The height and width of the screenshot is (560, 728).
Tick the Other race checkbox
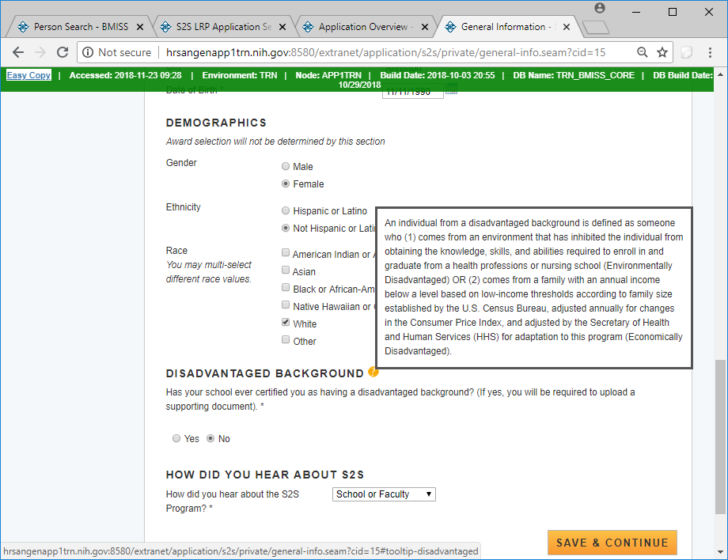click(x=286, y=340)
